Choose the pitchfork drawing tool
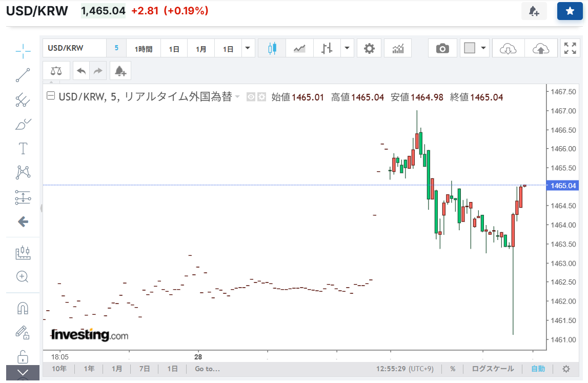588x383 pixels. click(x=23, y=99)
